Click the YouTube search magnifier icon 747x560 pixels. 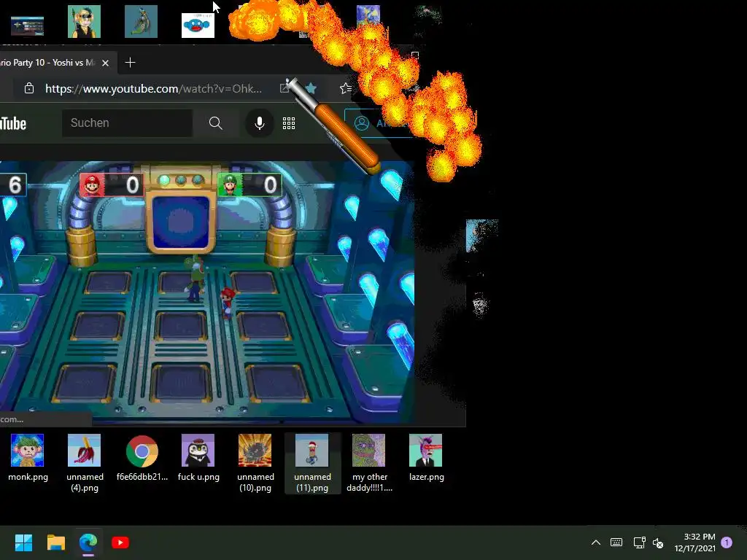(x=215, y=123)
